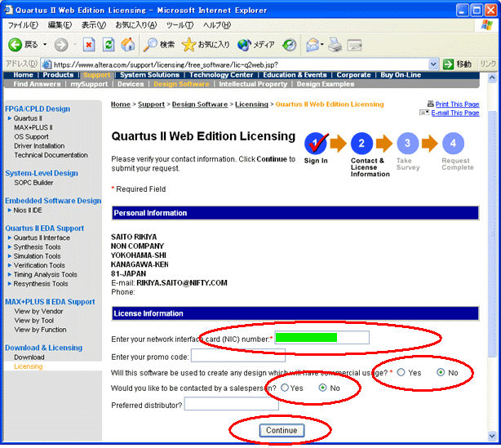
Task: Click the Refresh page icon
Action: point(109,44)
